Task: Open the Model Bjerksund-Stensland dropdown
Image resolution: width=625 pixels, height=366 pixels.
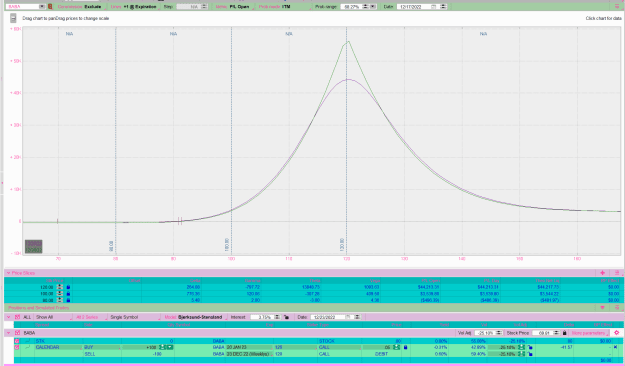Action: [x=195, y=317]
